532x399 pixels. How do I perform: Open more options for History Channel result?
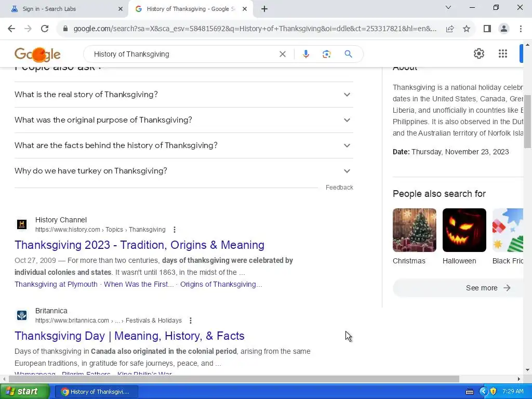[x=175, y=230]
